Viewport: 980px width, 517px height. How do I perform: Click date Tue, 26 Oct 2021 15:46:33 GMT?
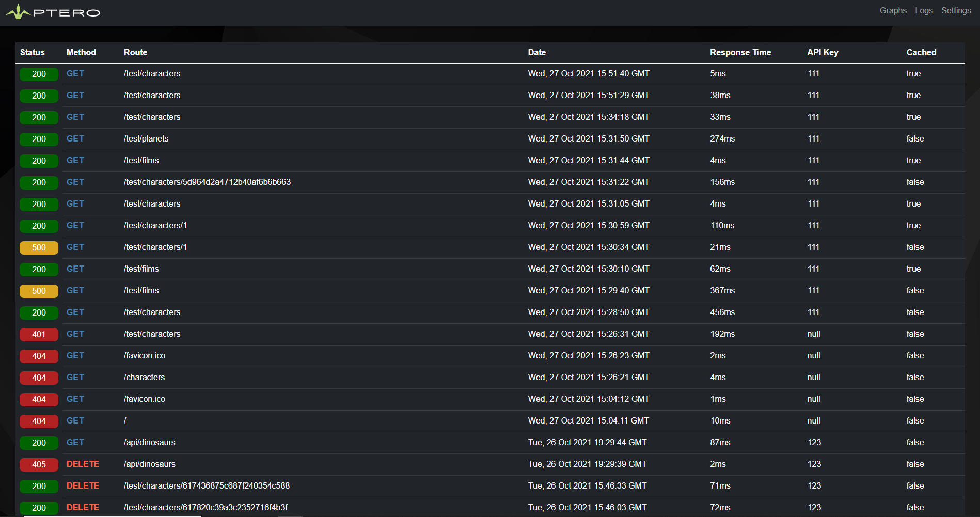[x=587, y=485]
